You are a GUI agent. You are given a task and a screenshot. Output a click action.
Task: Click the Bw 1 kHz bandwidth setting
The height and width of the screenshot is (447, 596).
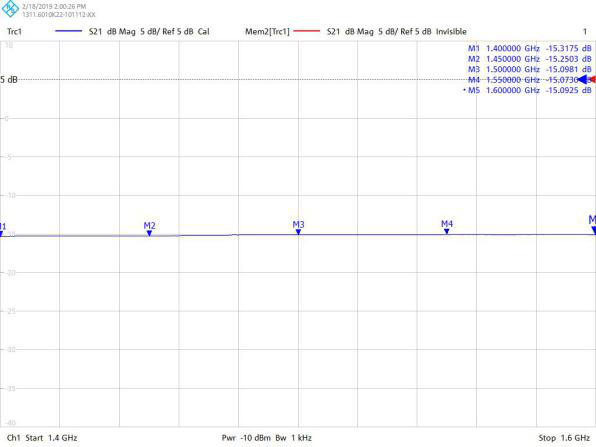[x=293, y=438]
